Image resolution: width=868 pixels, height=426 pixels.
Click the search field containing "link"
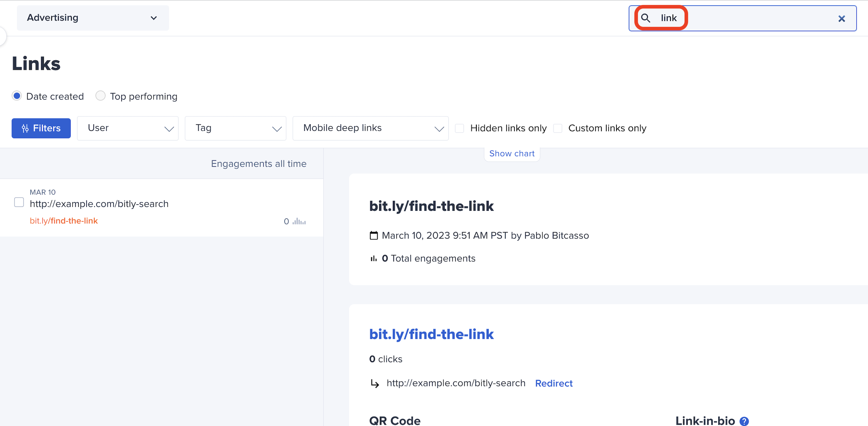click(x=743, y=18)
